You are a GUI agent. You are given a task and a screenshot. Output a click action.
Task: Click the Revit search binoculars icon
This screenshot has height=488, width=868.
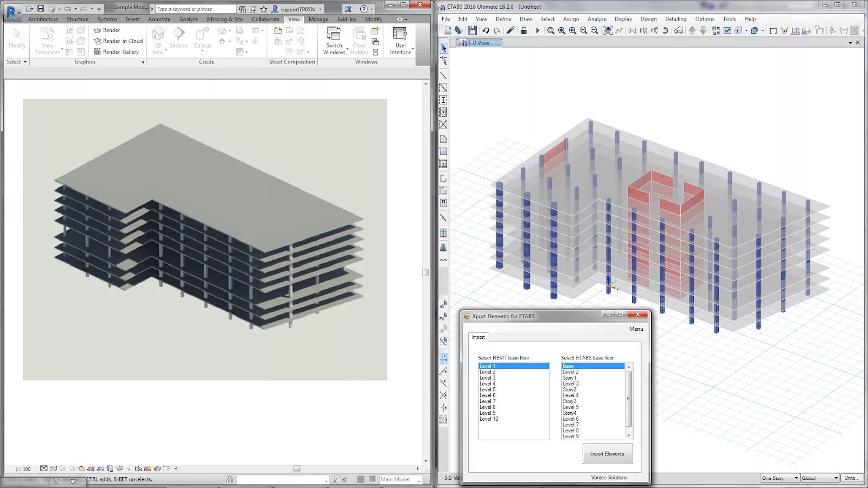point(242,9)
